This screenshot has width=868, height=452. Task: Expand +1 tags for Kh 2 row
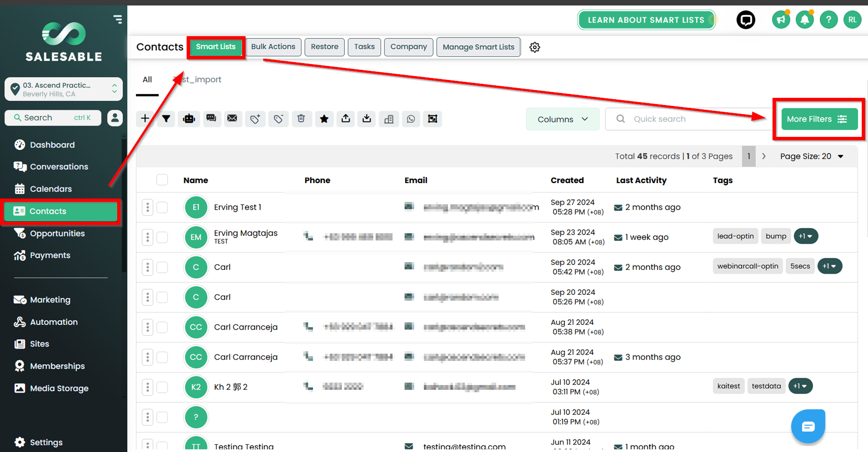point(800,386)
